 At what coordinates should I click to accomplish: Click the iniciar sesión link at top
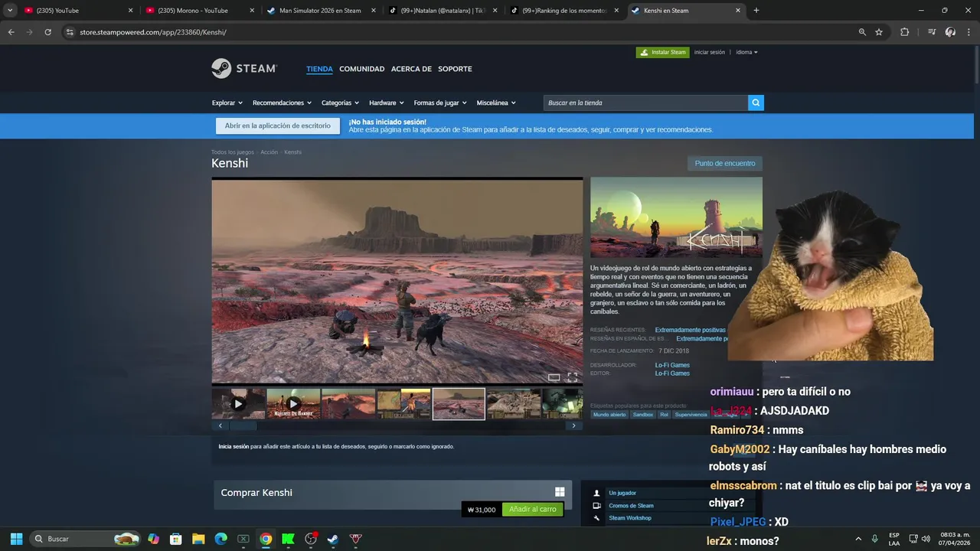coord(709,52)
